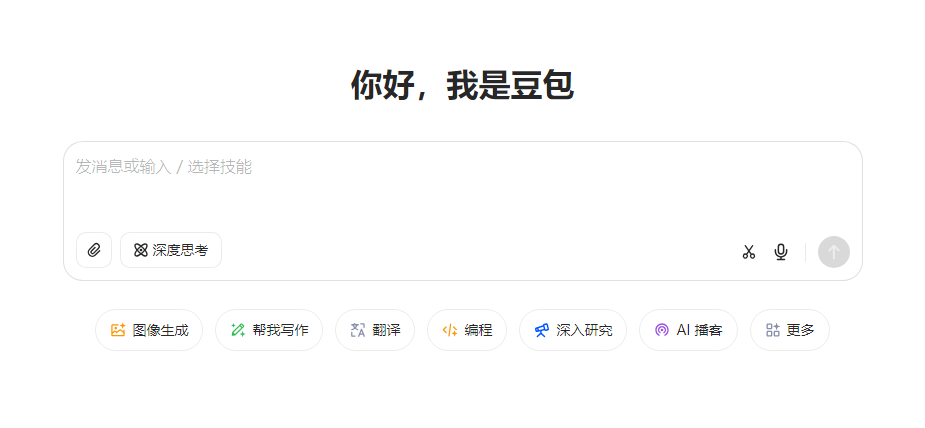Click the atom icon beside 深度思考
This screenshot has height=428, width=925.
140,251
